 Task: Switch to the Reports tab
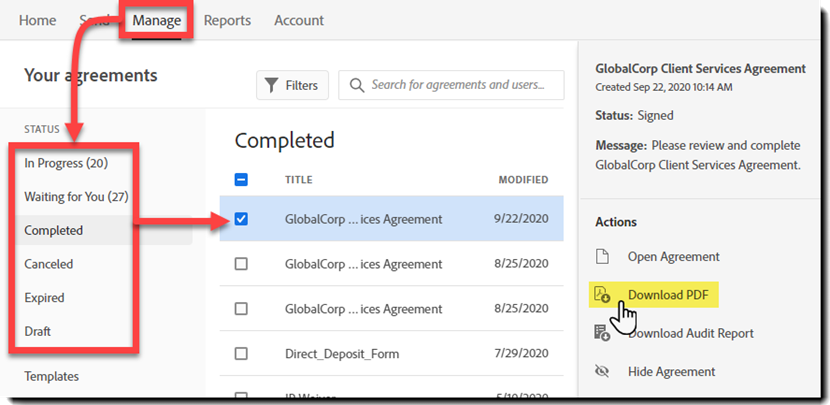227,20
